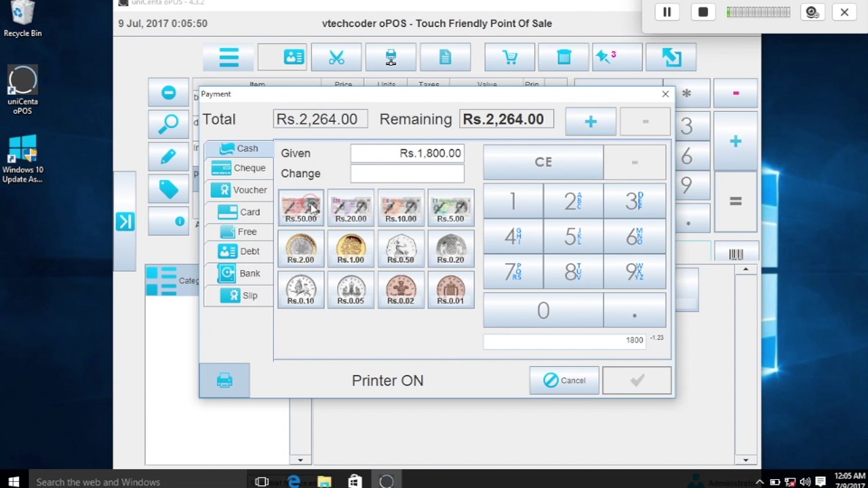Open File Explorer from the taskbar

pyautogui.click(x=324, y=482)
